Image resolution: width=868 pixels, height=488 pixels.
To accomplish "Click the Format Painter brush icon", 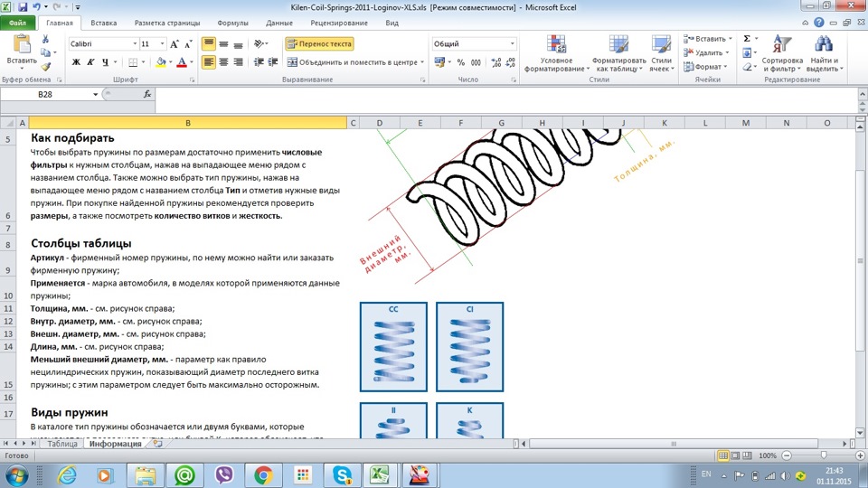I will coord(45,66).
